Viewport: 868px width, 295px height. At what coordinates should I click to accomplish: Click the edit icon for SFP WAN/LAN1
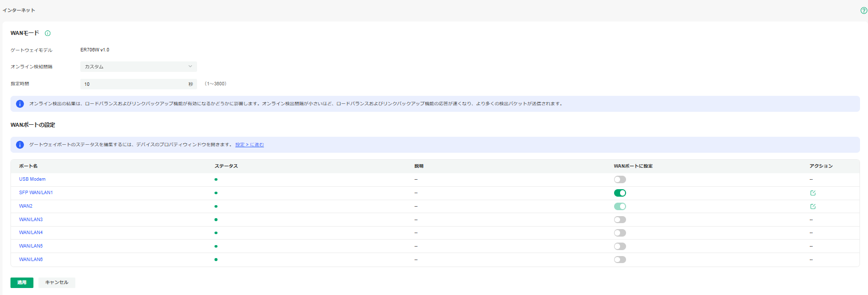pos(813,193)
